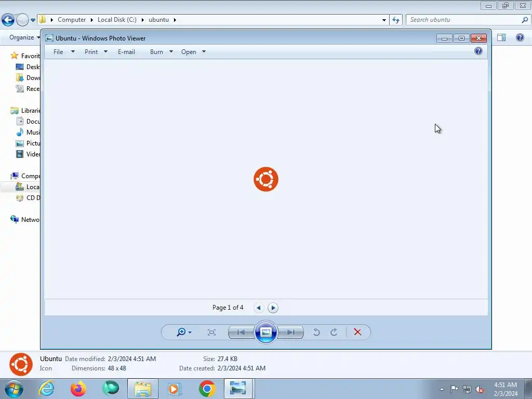The width and height of the screenshot is (532, 399).
Task: Open Windows Explorer taskbar button
Action: tap(143, 389)
